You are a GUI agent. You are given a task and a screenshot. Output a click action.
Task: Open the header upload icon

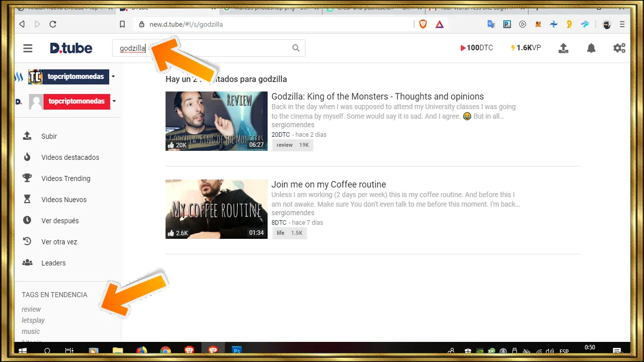pyautogui.click(x=563, y=48)
